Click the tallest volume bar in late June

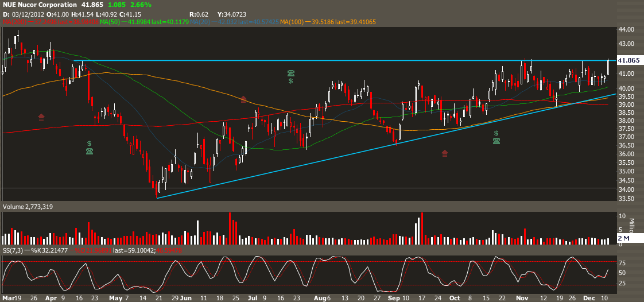tap(230, 229)
